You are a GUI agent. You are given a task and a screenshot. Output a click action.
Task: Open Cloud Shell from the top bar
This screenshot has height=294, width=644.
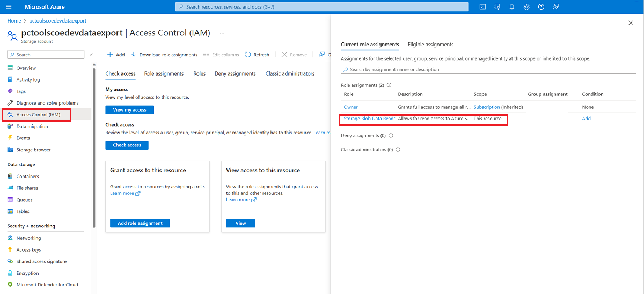click(x=482, y=6)
